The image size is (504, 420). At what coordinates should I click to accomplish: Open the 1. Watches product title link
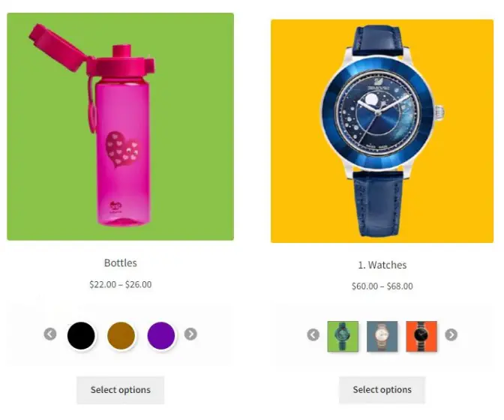click(x=382, y=265)
